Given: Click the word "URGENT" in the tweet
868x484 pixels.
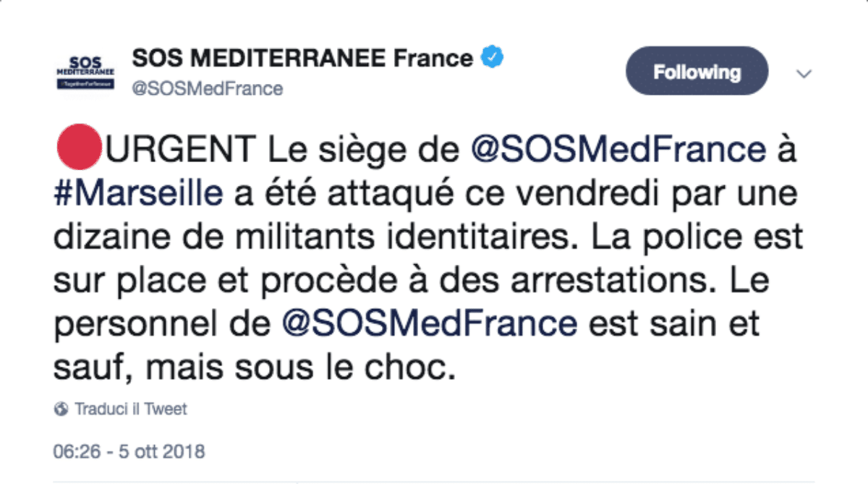Looking at the screenshot, I should point(180,150).
